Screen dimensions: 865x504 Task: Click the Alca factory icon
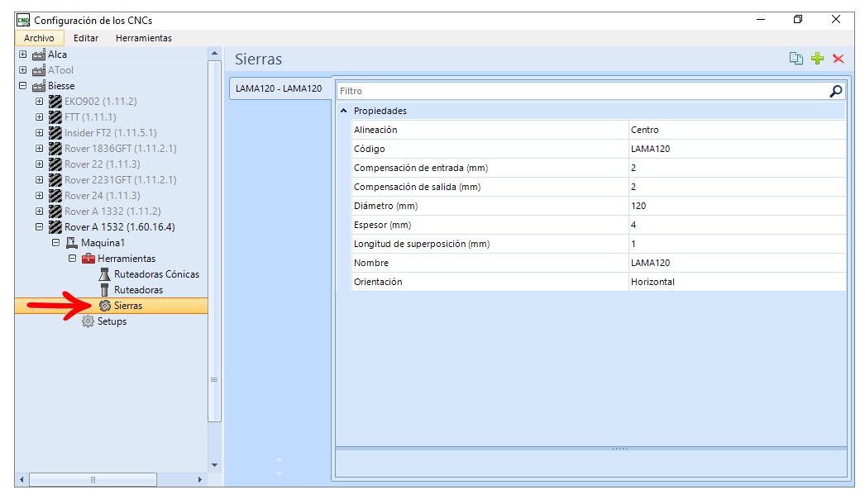point(39,55)
